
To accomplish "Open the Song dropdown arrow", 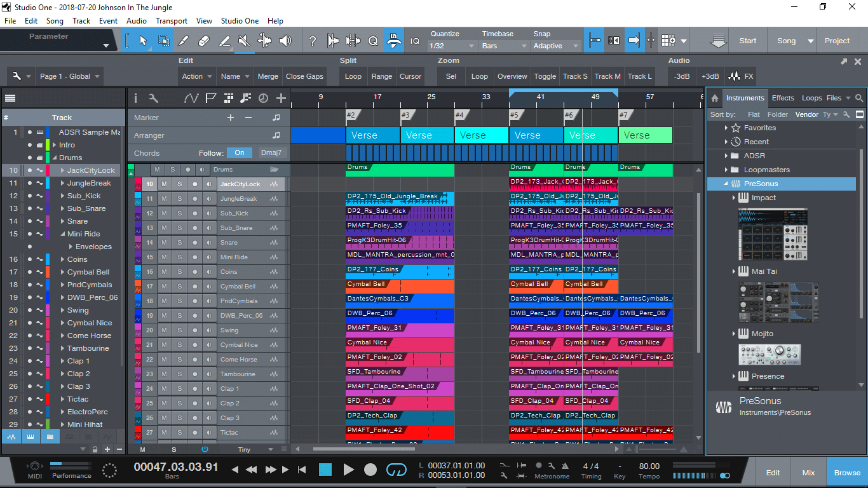I will coord(810,41).
